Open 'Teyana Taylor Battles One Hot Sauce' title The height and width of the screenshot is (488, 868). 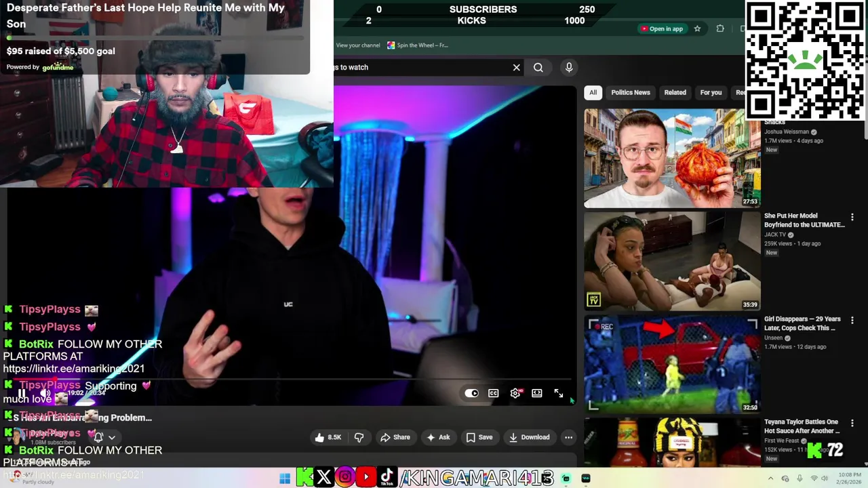click(802, 426)
